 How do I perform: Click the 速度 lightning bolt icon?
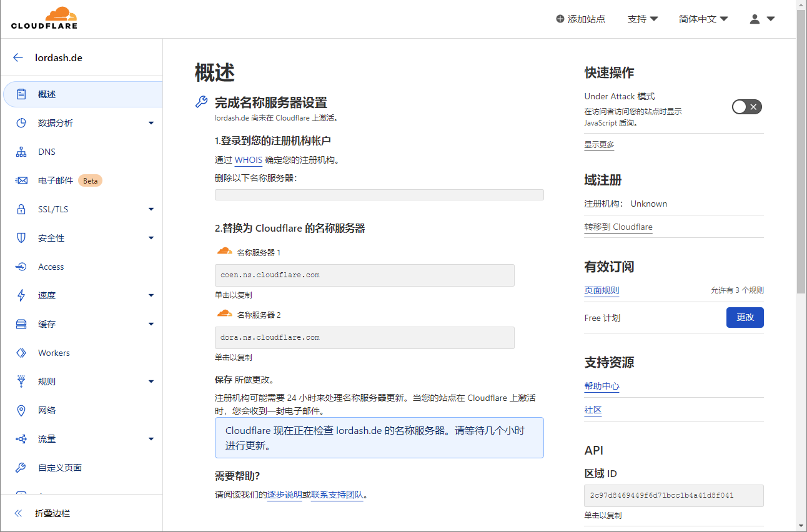coord(21,295)
